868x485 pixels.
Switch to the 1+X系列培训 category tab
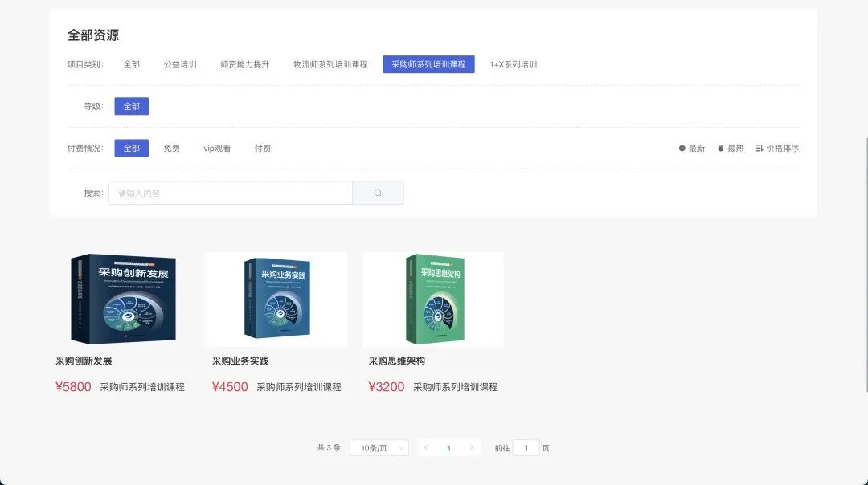pyautogui.click(x=515, y=63)
